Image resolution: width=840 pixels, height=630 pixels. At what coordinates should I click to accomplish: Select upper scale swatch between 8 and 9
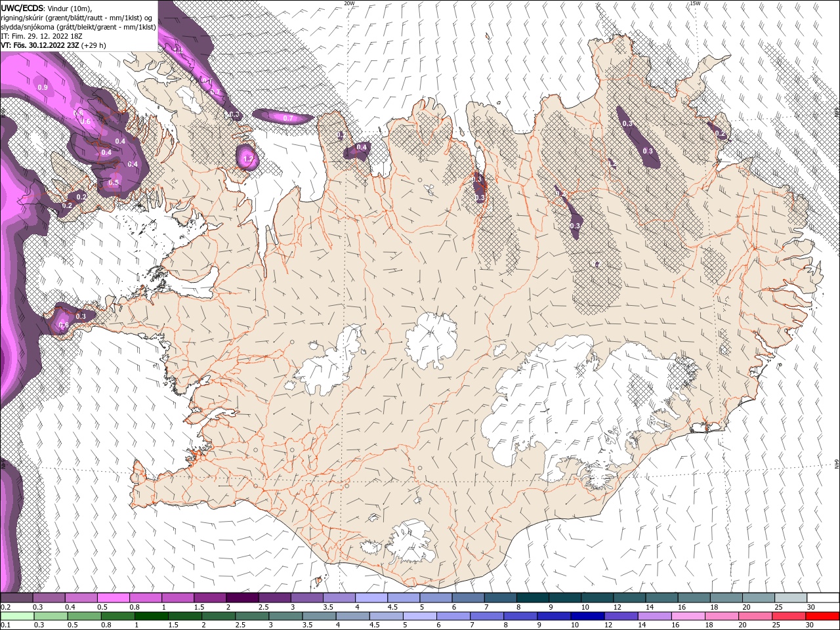[533, 597]
